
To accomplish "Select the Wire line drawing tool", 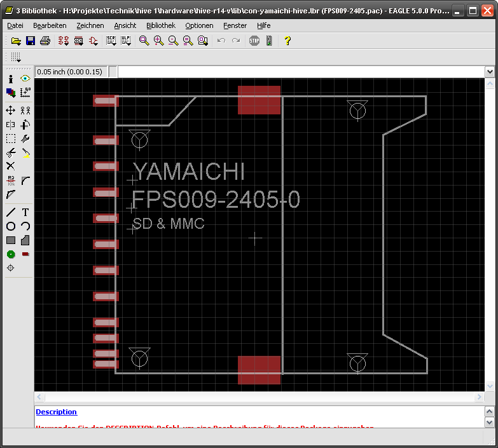I will coord(11,212).
